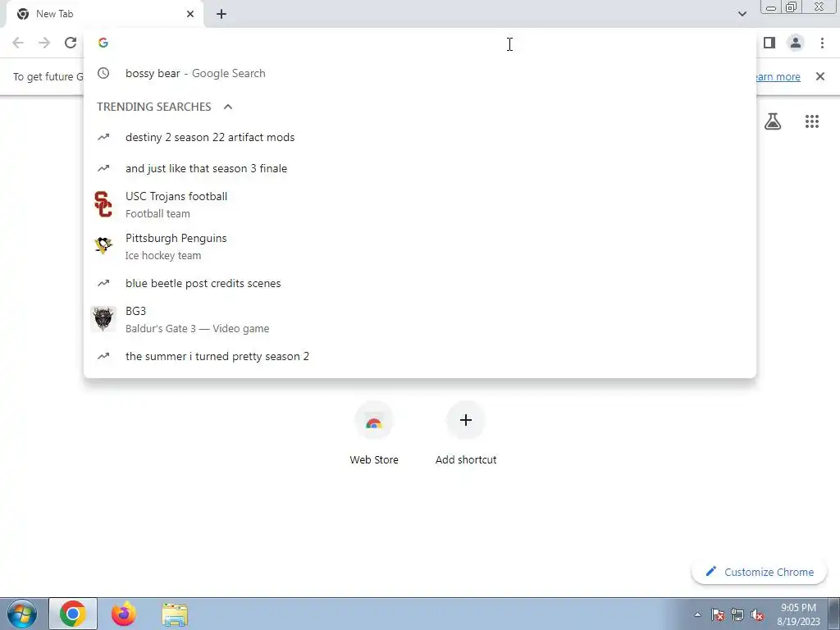840x630 pixels.
Task: Choose the BG3 suggestion
Action: point(420,319)
